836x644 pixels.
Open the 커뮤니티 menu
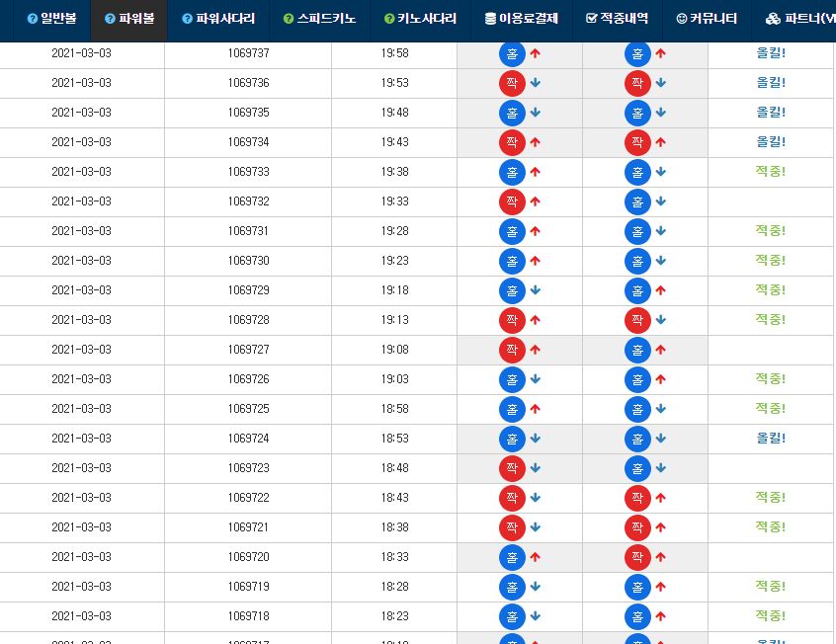707,19
